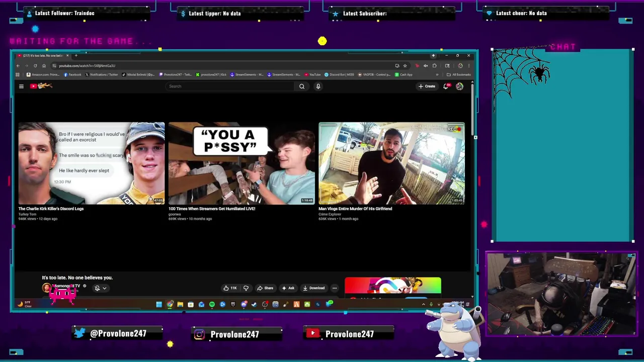Image resolution: width=644 pixels, height=362 pixels.
Task: Click the browser address bar URL
Action: click(87, 66)
